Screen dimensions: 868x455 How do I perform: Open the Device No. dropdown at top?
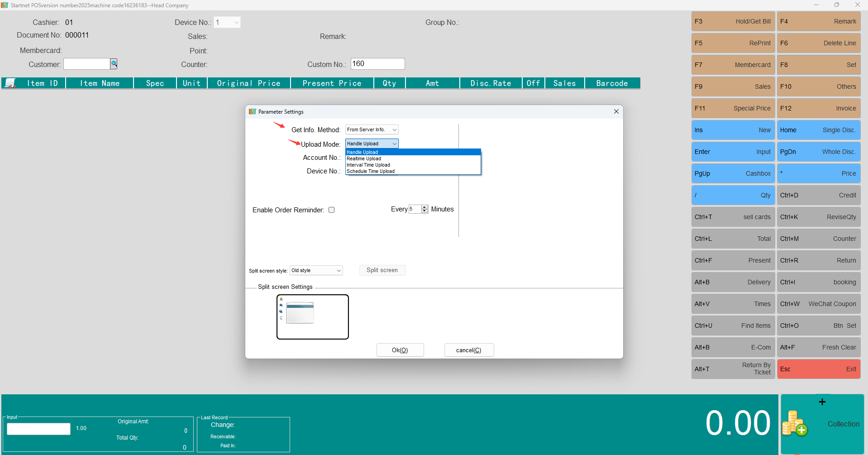(x=227, y=22)
